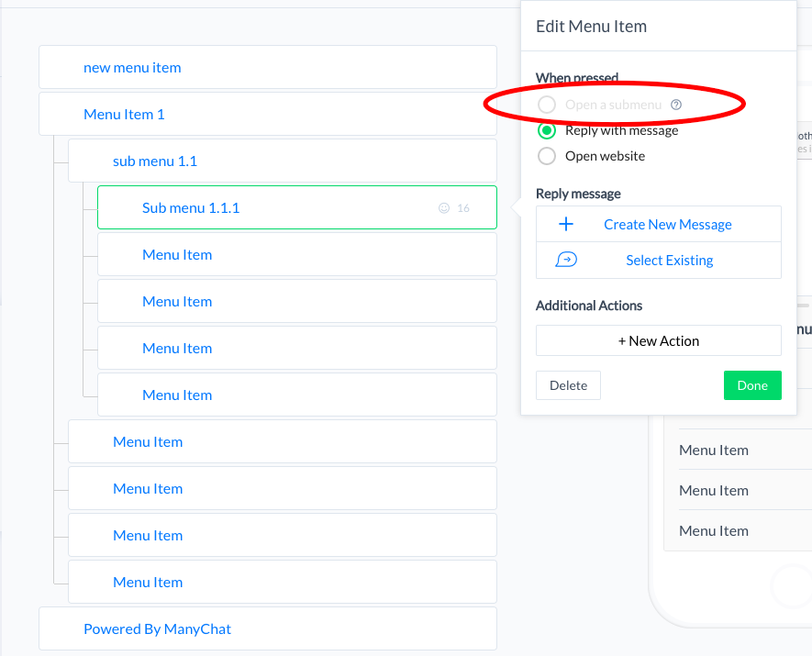Open sub menu 1.1 in the tree
The height and width of the screenshot is (656, 812).
[x=153, y=161]
